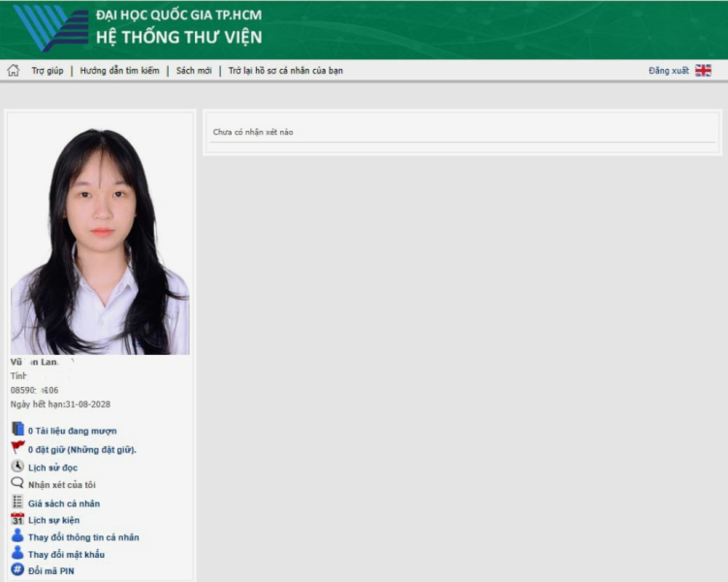Viewport: 728px width, 582px height.
Task: Click the home icon in the navigation bar
Action: tap(14, 71)
